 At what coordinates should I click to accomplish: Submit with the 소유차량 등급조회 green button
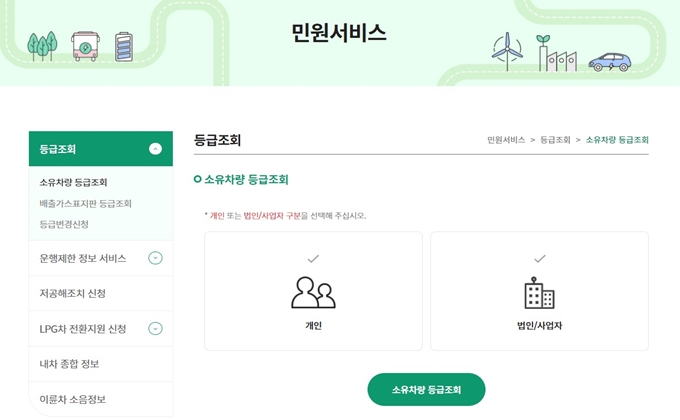click(x=426, y=390)
